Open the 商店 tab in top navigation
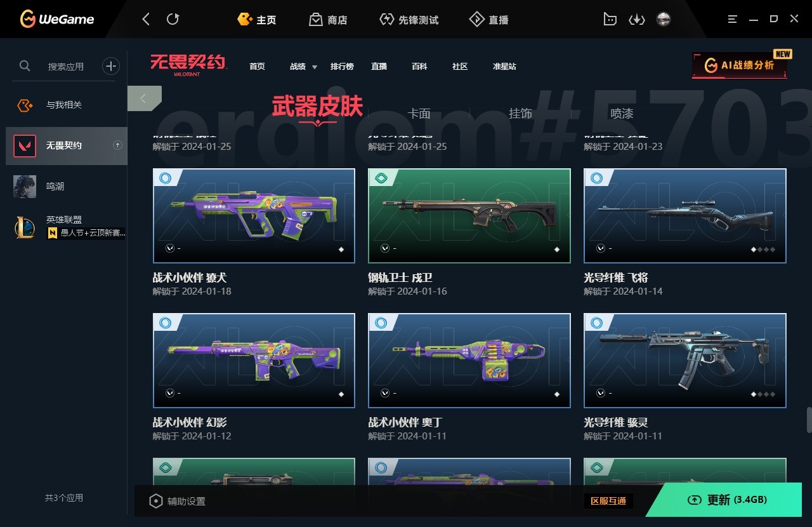 328,20
